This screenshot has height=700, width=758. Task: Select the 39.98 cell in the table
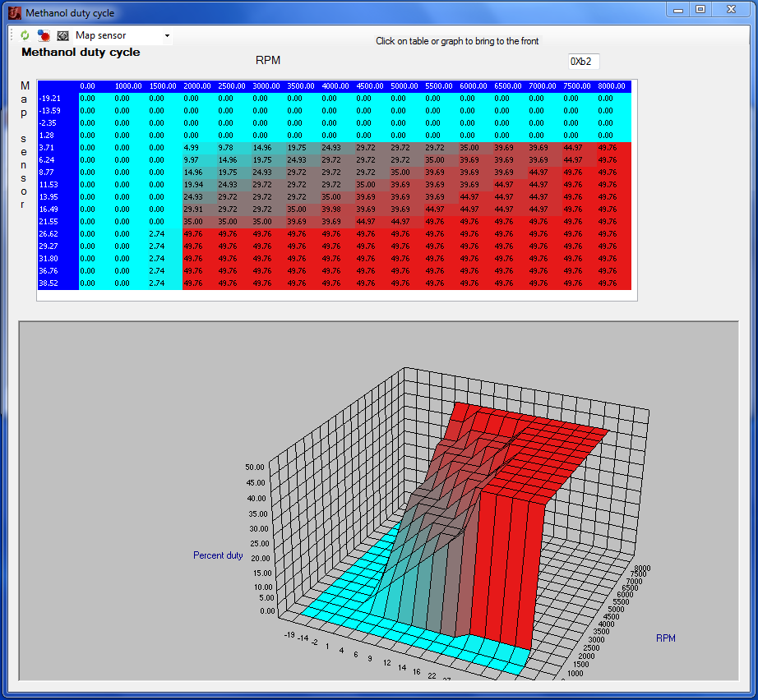[330, 210]
